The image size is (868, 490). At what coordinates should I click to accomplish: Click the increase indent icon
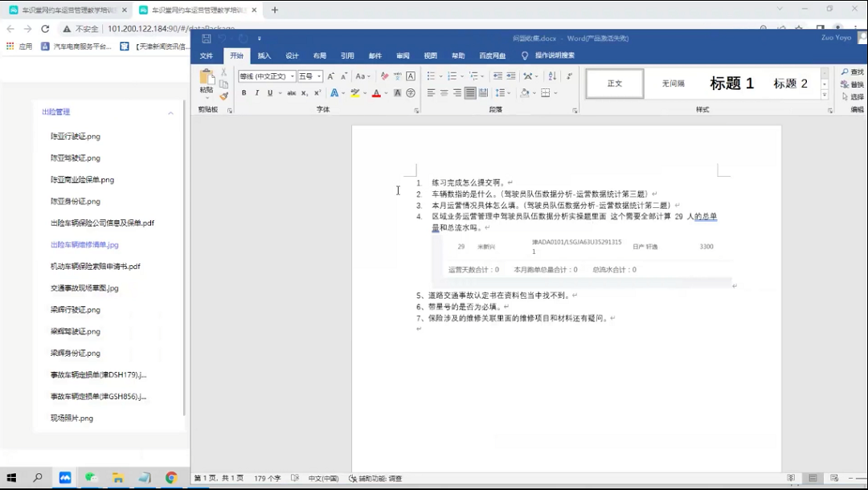coord(510,76)
